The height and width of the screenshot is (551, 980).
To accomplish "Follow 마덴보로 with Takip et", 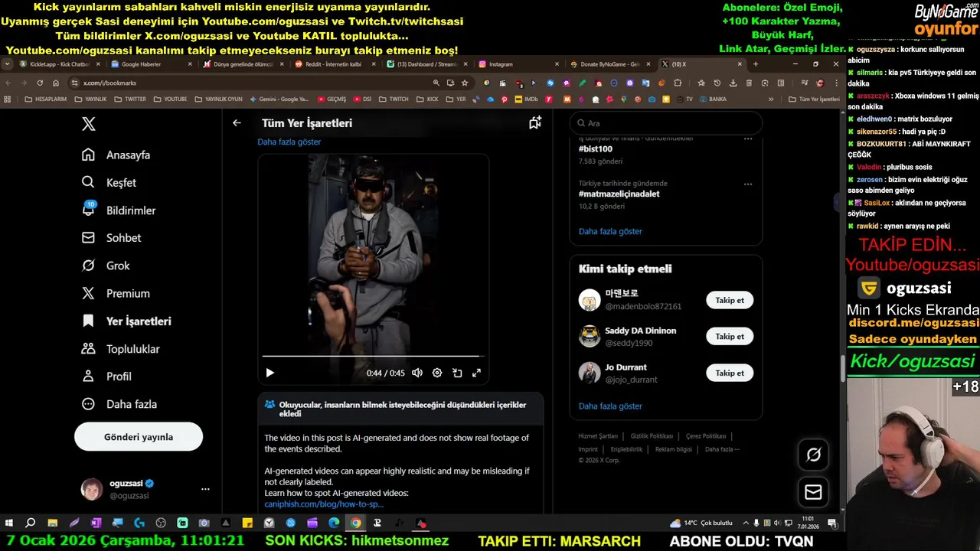I will 730,300.
